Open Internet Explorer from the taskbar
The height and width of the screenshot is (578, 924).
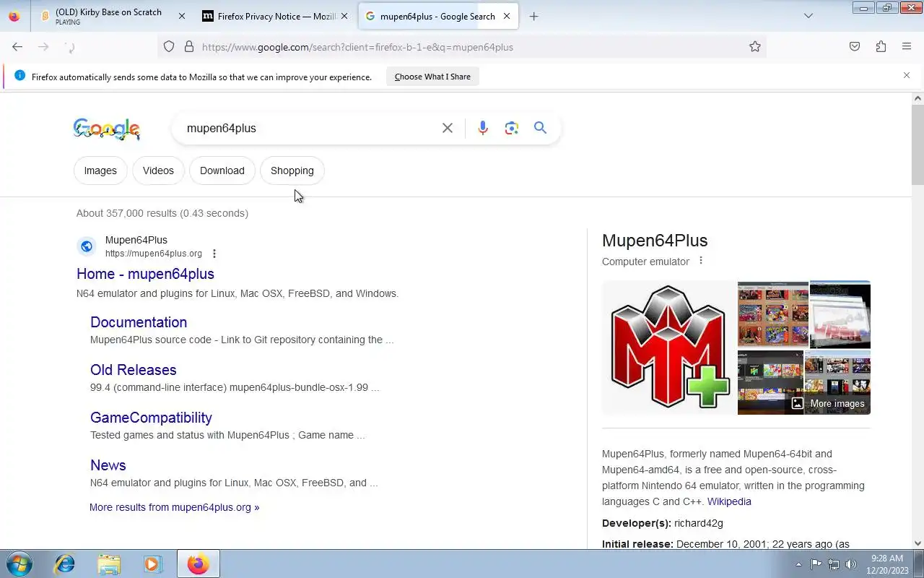click(x=65, y=564)
